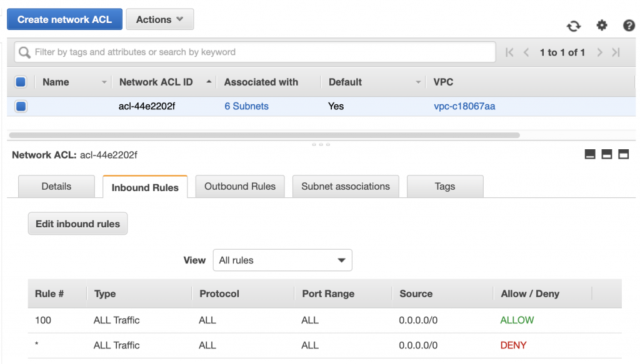The image size is (640, 364).
Task: Set details pane to half height
Action: (606, 154)
